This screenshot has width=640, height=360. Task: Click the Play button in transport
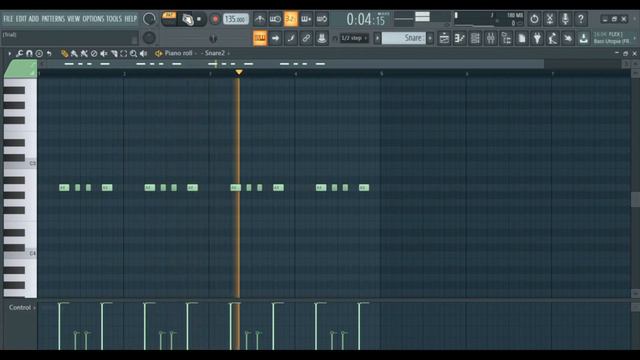[187, 19]
